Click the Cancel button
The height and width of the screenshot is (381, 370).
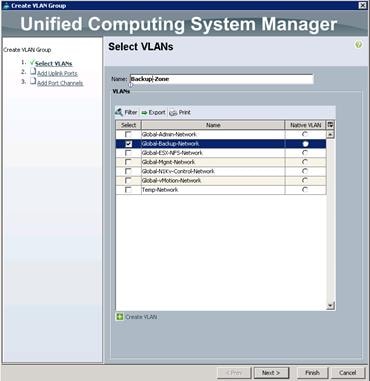[348, 373]
